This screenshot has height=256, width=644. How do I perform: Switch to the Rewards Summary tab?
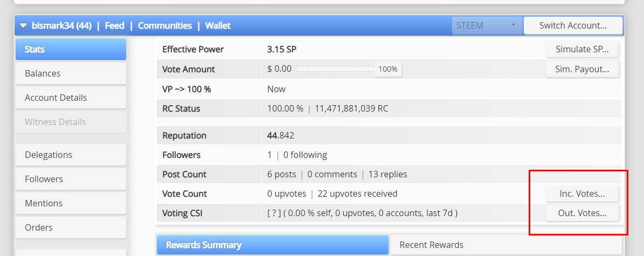click(x=272, y=245)
